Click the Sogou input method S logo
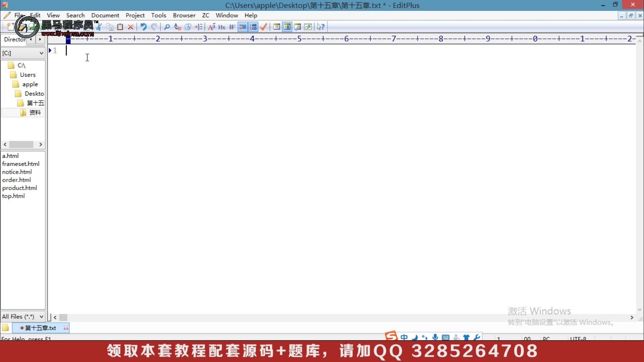 pyautogui.click(x=391, y=336)
